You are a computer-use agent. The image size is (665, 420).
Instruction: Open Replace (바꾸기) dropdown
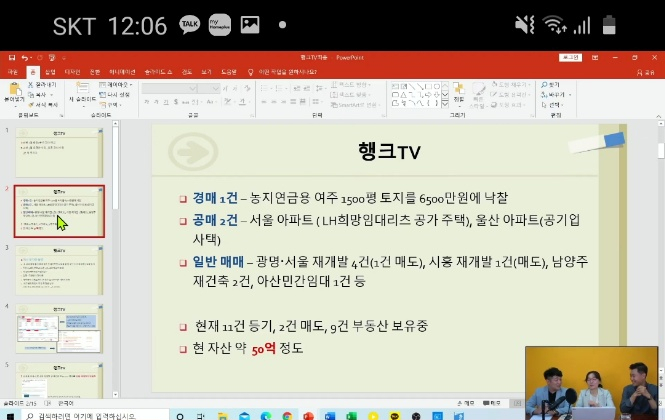pos(556,95)
